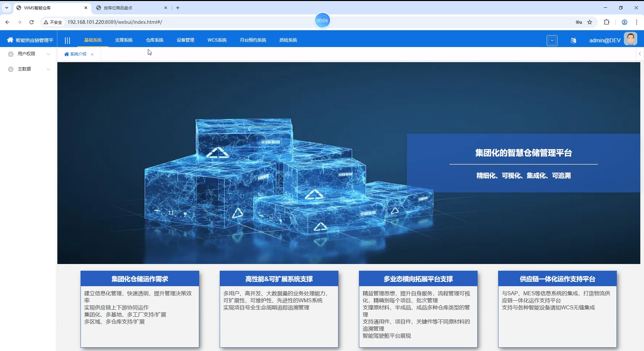Click the admin@DEV avatar picture
The width and height of the screenshot is (644, 351).
coord(631,39)
